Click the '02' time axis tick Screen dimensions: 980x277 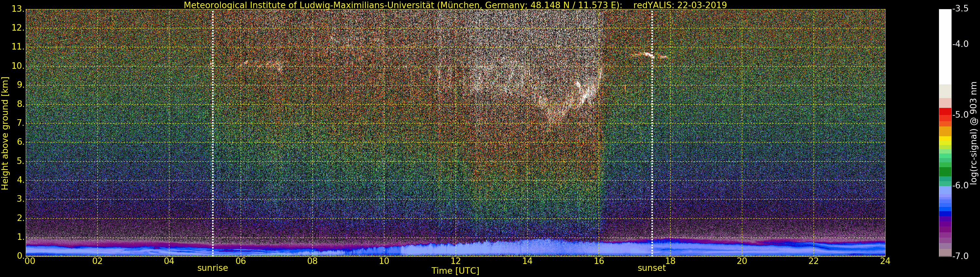pos(97,261)
